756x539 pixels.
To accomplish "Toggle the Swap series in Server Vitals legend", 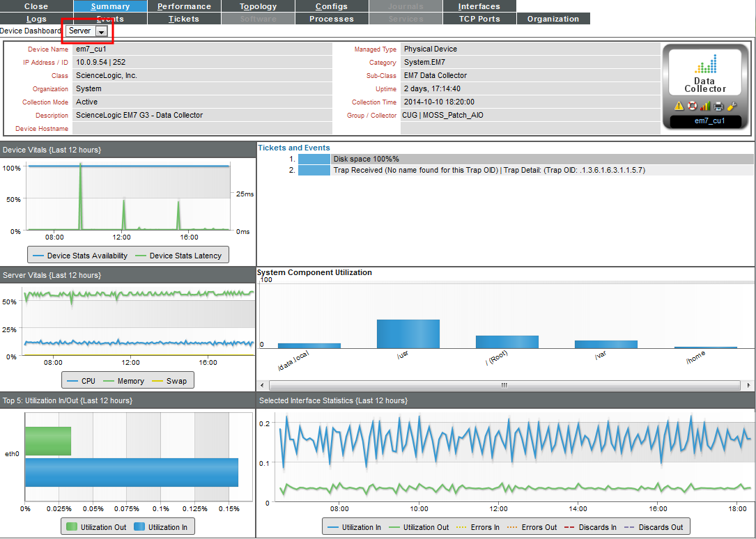I will 176,380.
